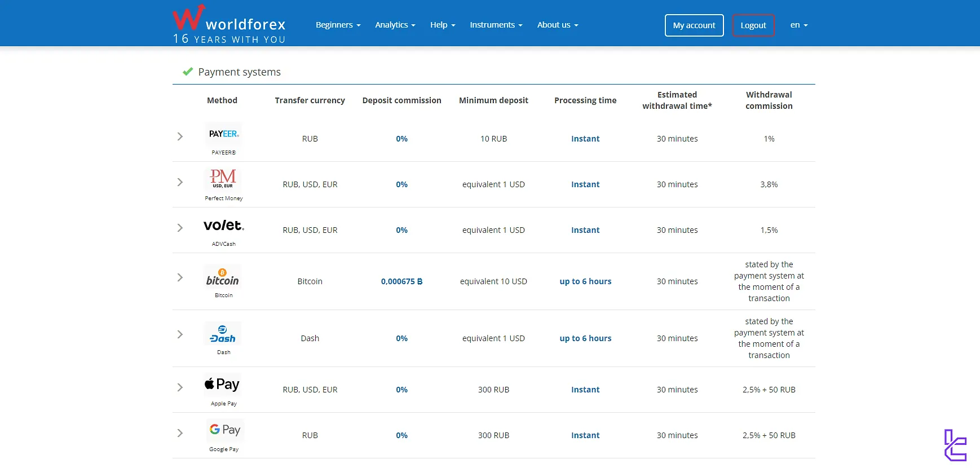The width and height of the screenshot is (980, 468).
Task: Expand the Bitcoin row chevron
Action: click(x=180, y=277)
